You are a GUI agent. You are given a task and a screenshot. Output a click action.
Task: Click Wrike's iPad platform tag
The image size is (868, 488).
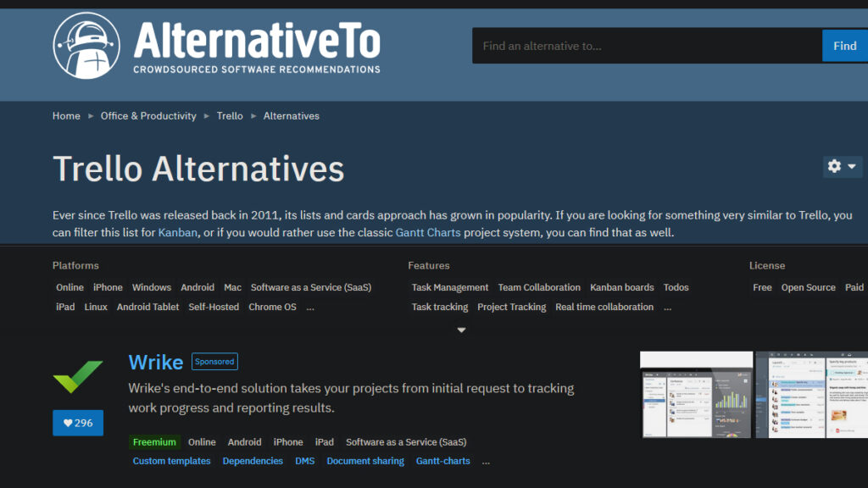pos(325,442)
